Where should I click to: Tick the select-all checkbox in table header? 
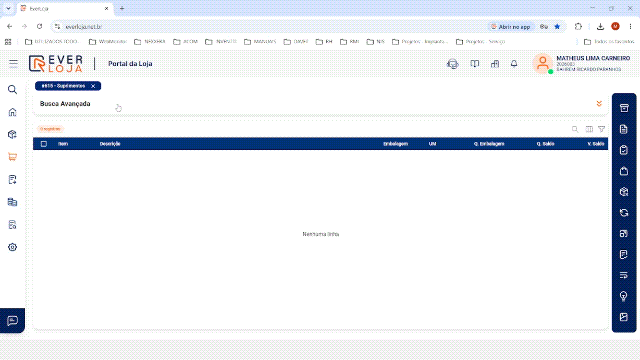[44, 144]
